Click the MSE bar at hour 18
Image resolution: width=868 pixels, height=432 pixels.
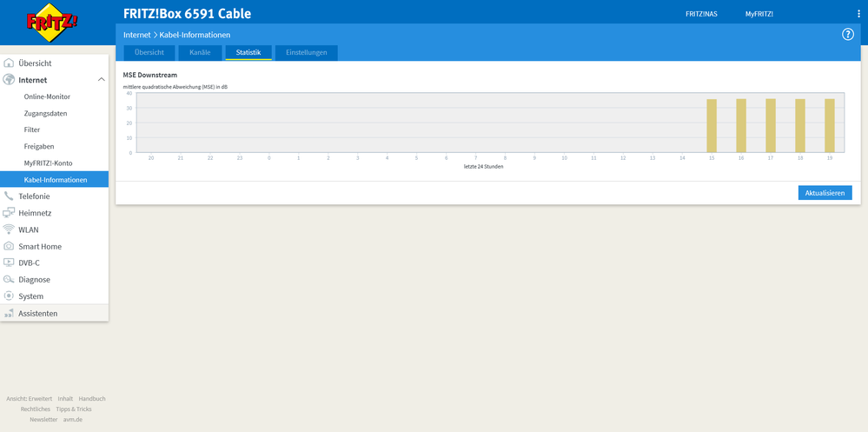(x=800, y=126)
